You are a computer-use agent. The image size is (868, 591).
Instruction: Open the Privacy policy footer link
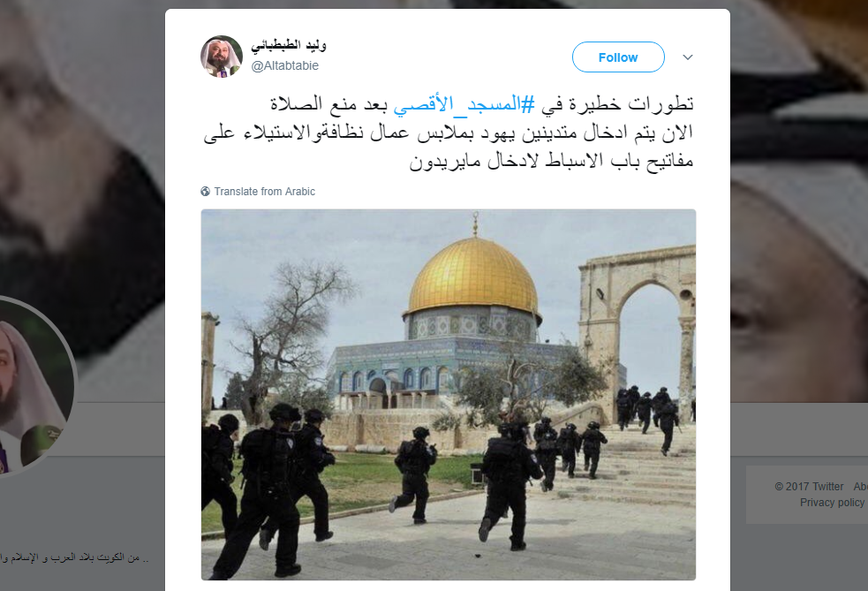(832, 502)
